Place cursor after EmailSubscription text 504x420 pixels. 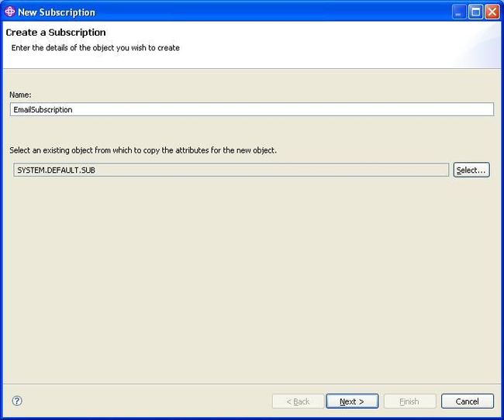tap(74, 109)
